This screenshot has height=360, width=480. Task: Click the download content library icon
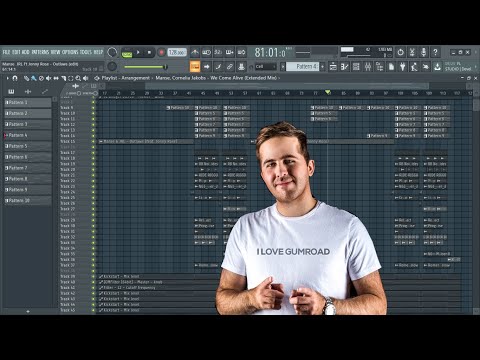point(437,67)
